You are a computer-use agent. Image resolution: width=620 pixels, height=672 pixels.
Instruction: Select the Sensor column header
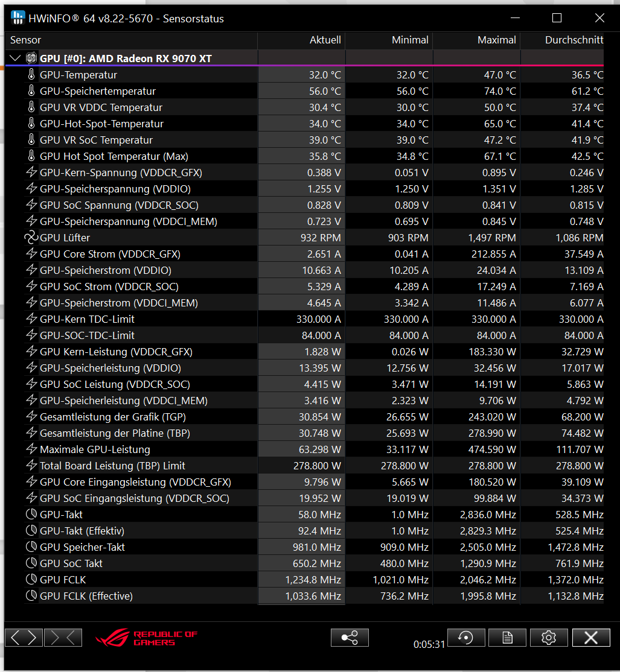pos(131,40)
